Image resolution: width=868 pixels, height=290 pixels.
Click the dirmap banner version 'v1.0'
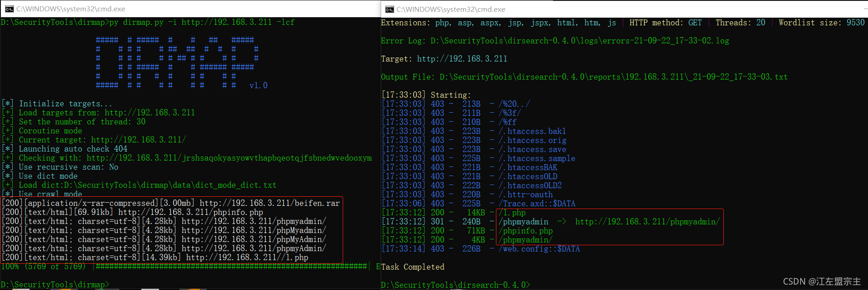259,86
